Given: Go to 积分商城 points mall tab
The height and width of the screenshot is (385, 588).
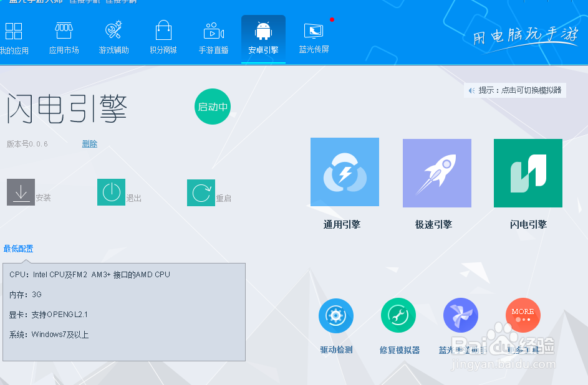Looking at the screenshot, I should point(163,38).
